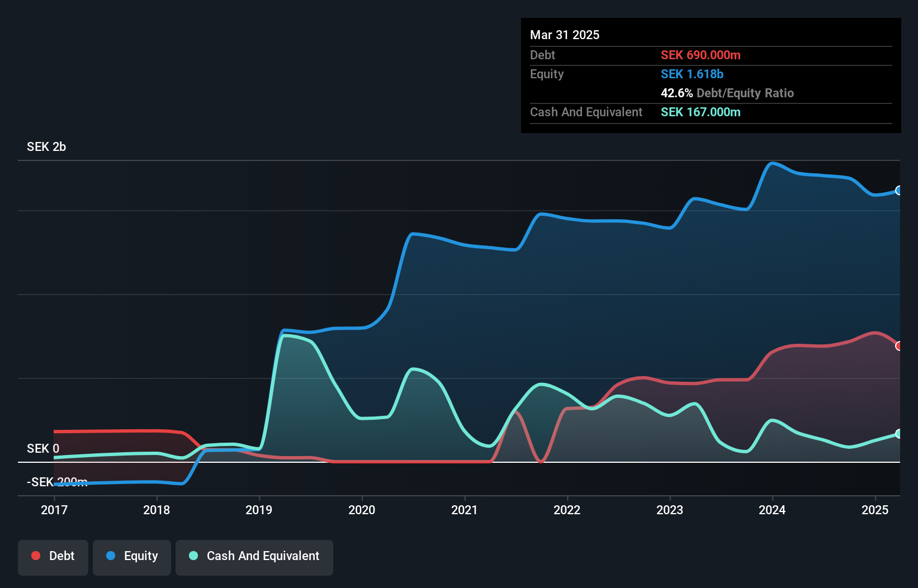
Task: Click the 42.6% Debt/Equity Ratio text
Action: (x=727, y=93)
